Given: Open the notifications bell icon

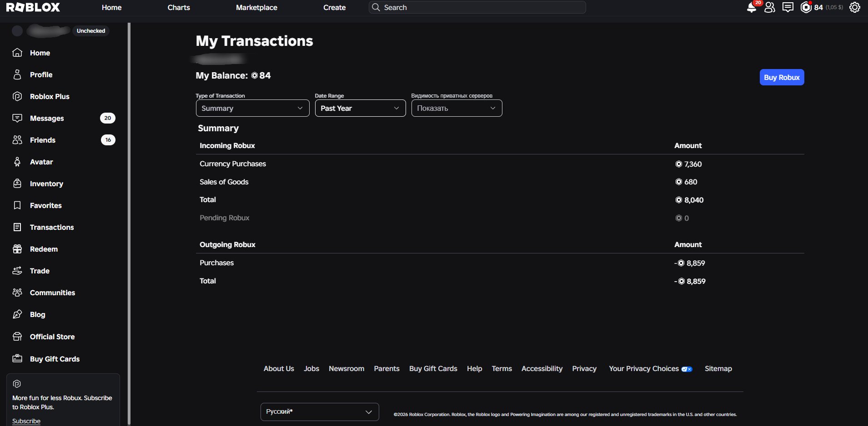Looking at the screenshot, I should click(752, 8).
